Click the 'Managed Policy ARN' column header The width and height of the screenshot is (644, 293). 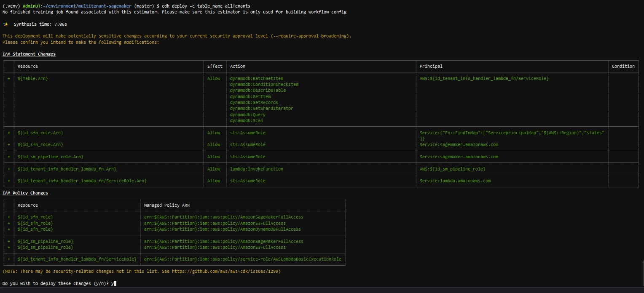167,205
